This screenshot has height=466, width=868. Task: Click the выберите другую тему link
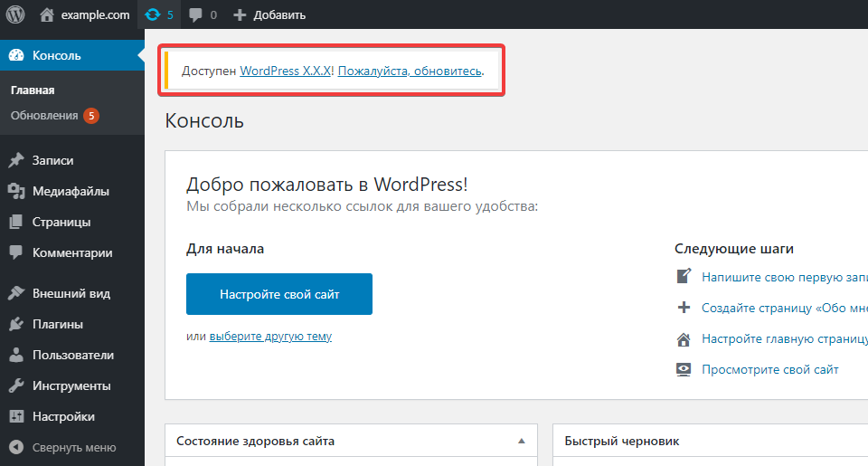[x=270, y=337]
